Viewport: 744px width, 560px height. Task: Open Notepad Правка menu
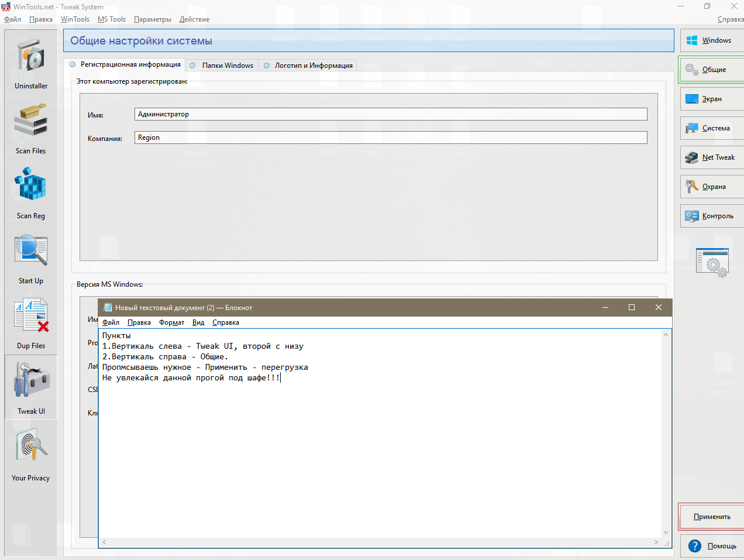139,322
